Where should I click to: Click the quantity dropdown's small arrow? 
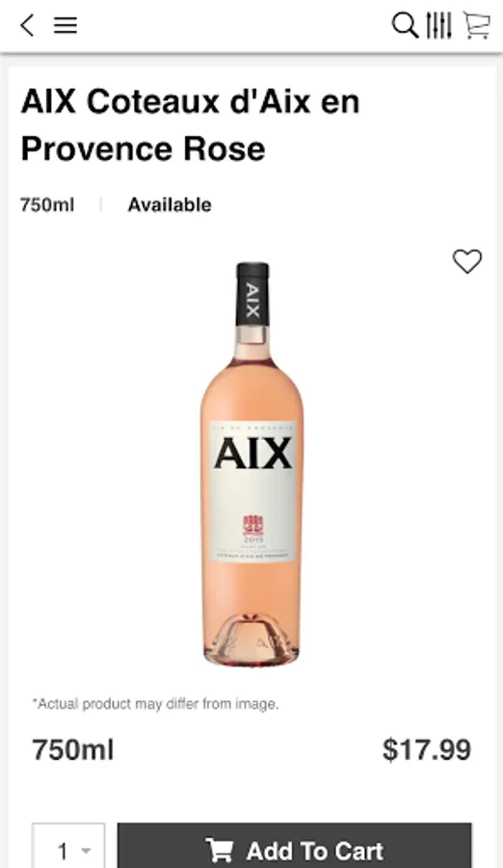click(86, 851)
